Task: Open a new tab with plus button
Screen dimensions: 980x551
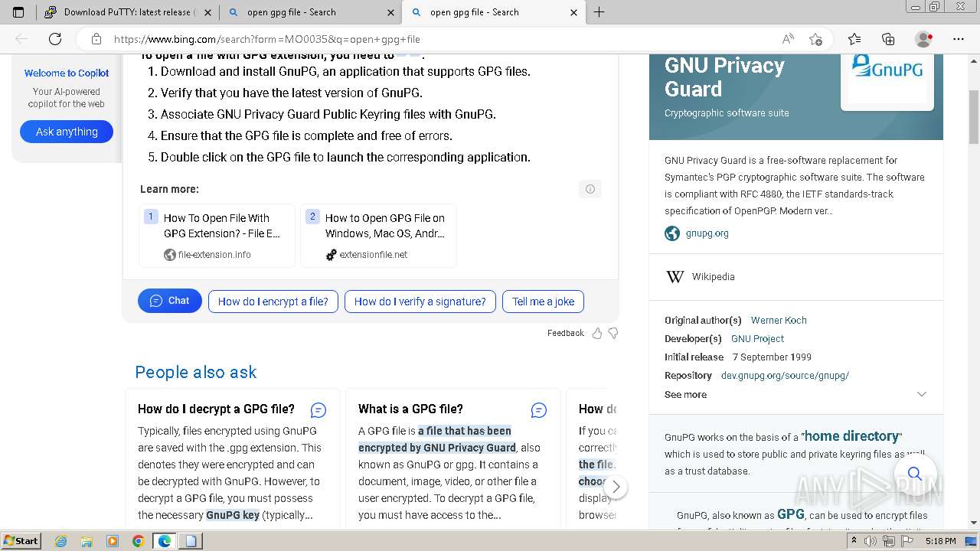Action: click(599, 12)
